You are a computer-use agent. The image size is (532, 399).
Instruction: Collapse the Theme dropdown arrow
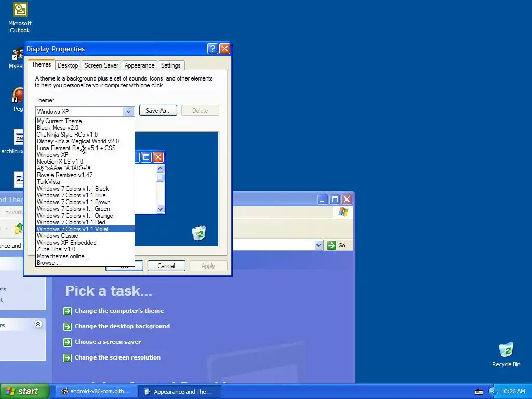[128, 111]
